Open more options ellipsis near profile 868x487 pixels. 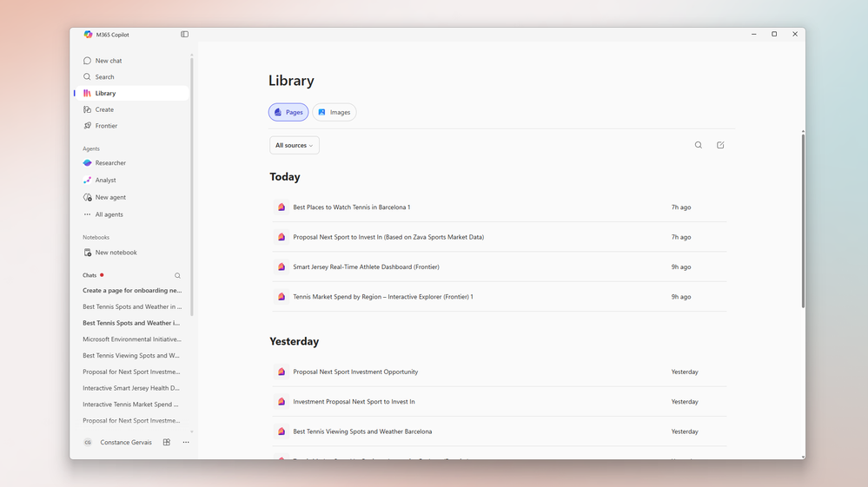[186, 442]
